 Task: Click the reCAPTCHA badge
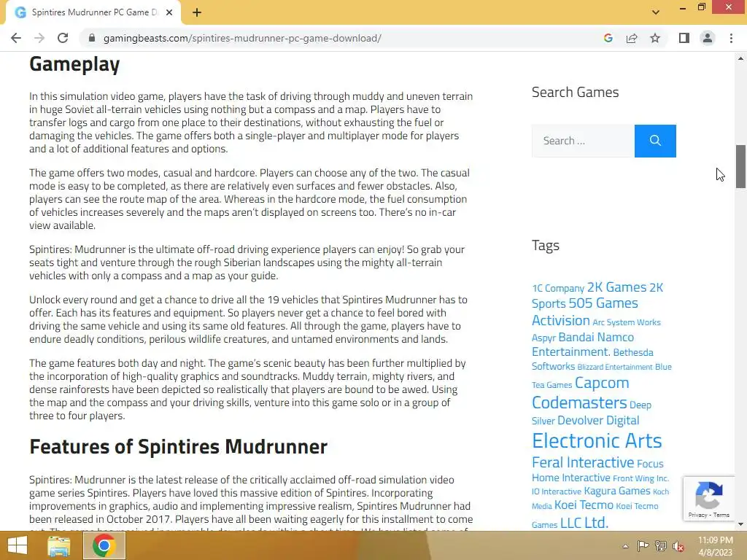[x=709, y=498]
